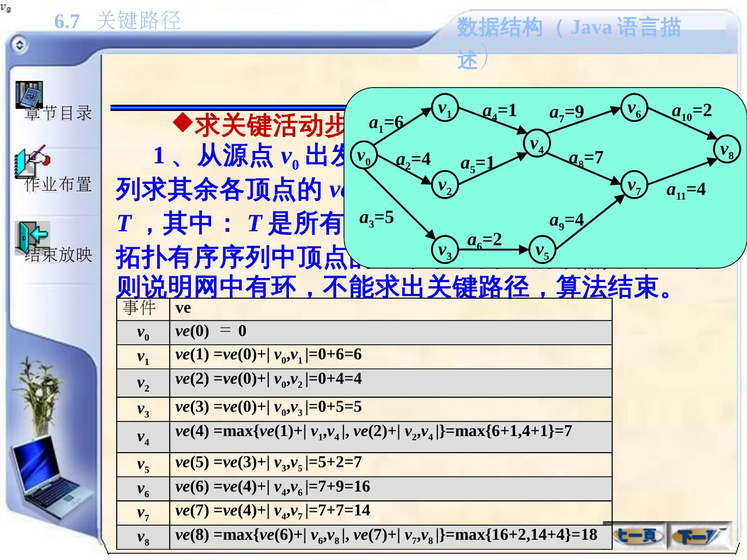Image resolution: width=747 pixels, height=560 pixels.
Task: Click the ve column header cell
Action: (391, 309)
